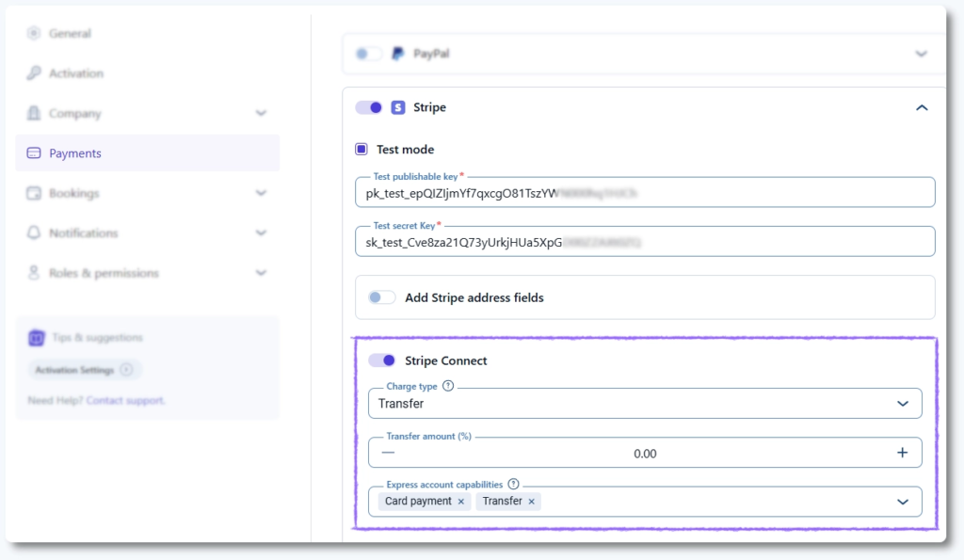Increase transfer amount with plus icon
Image resolution: width=964 pixels, height=560 pixels.
click(x=902, y=453)
